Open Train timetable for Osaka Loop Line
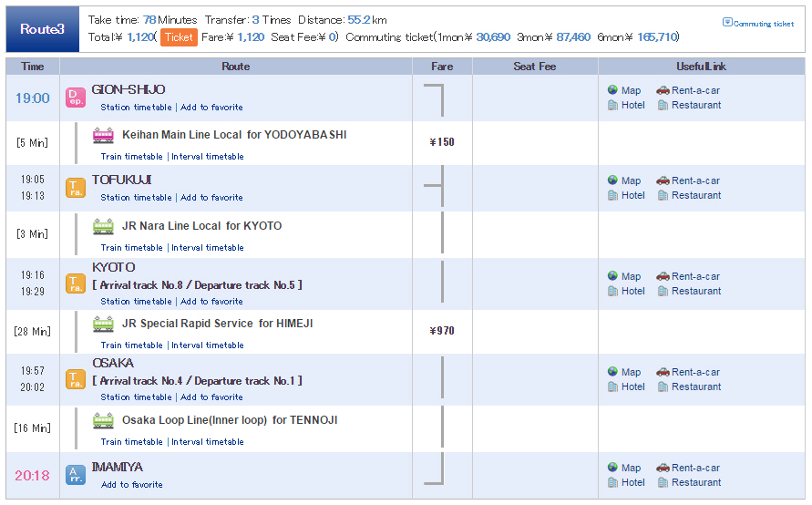 (x=131, y=442)
